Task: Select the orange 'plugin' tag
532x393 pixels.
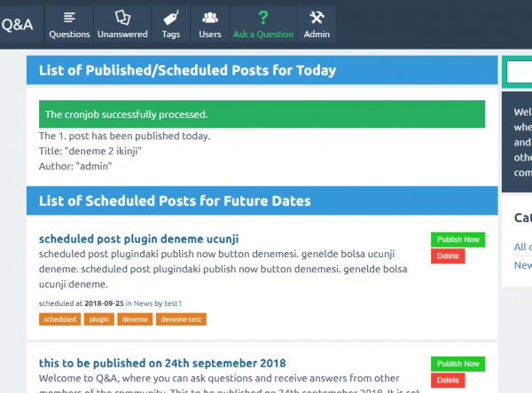Action: click(x=99, y=319)
